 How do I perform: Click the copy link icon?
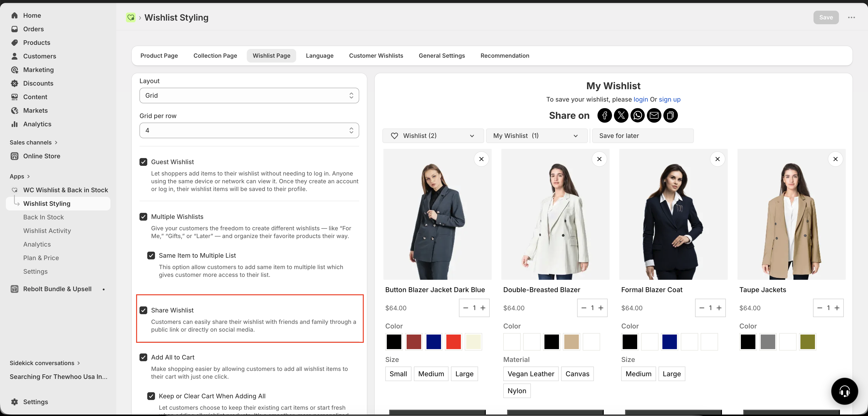(x=671, y=116)
